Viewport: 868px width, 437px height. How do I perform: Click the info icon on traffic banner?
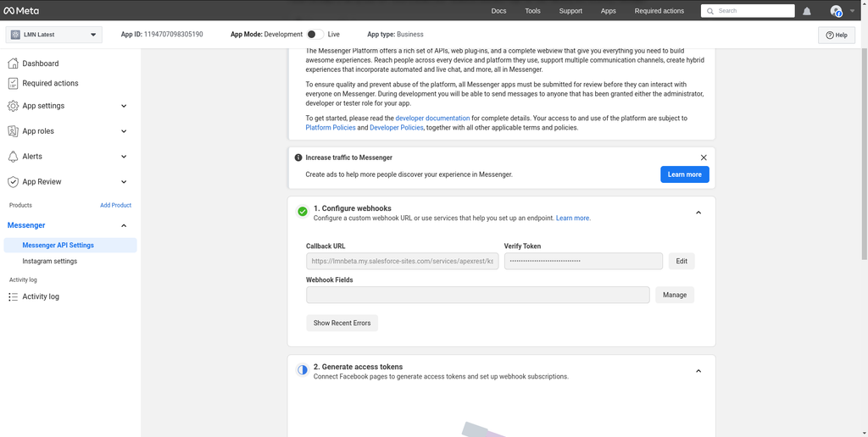click(x=298, y=158)
